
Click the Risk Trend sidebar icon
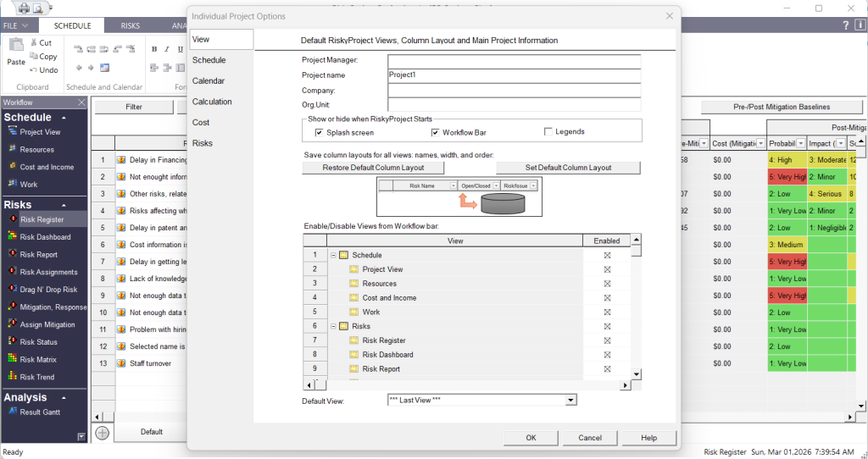[x=13, y=377]
